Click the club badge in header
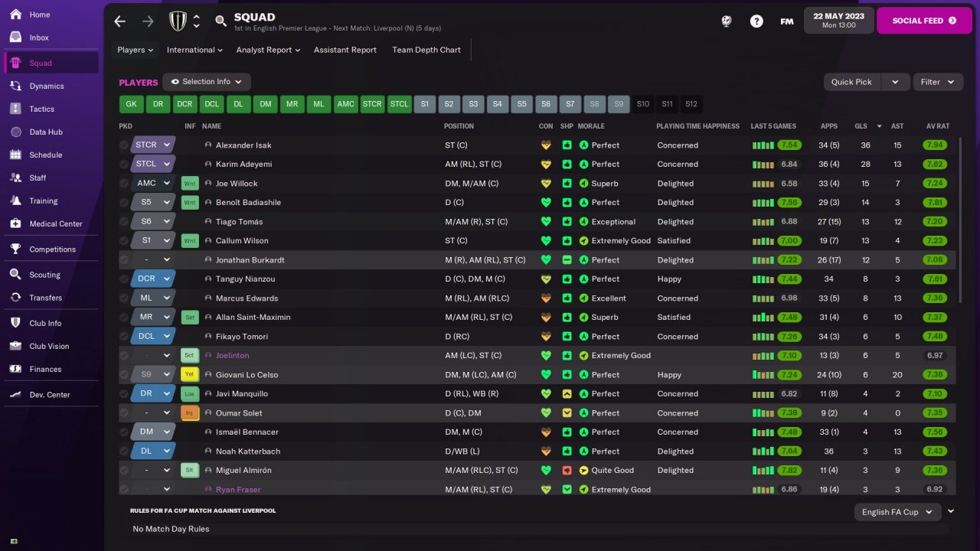The height and width of the screenshot is (551, 980). click(x=178, y=21)
